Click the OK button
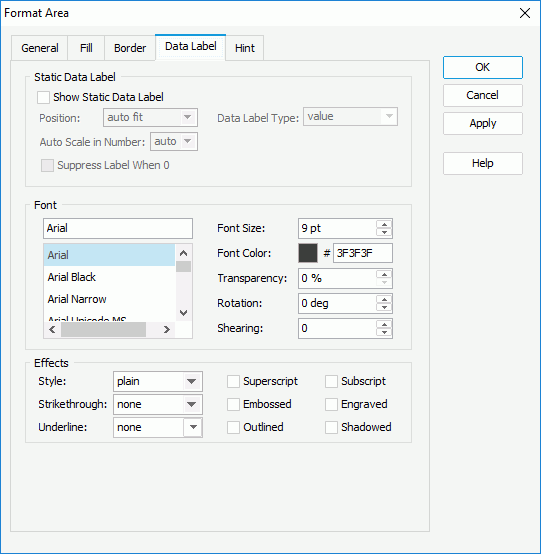This screenshot has width=541, height=554. (483, 67)
